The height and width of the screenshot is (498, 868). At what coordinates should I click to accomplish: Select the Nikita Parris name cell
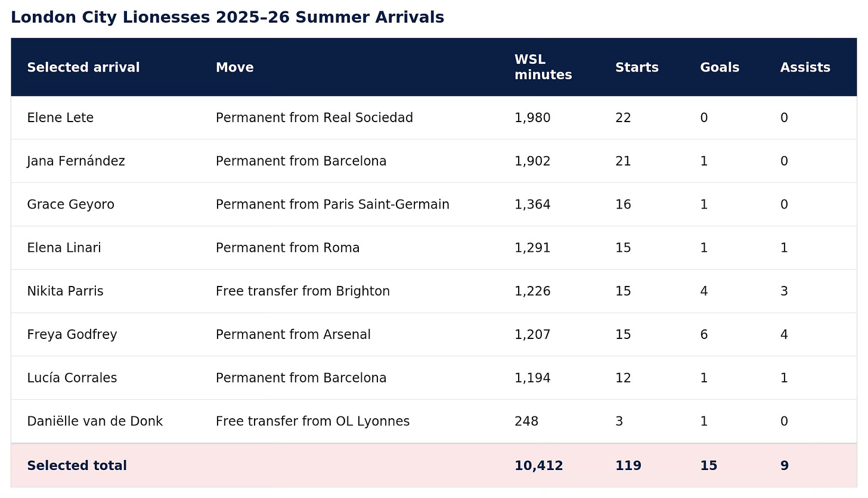pyautogui.click(x=65, y=291)
